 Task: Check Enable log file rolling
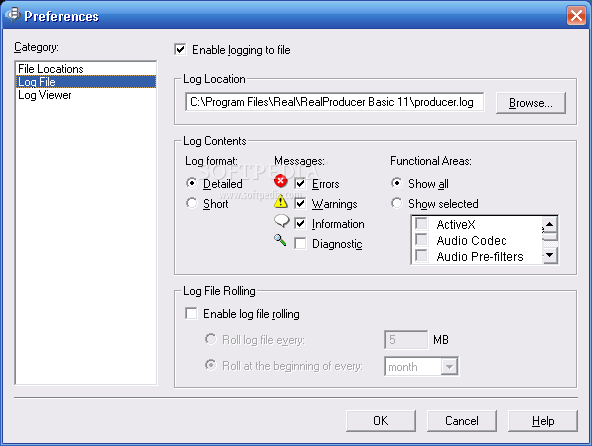click(191, 313)
